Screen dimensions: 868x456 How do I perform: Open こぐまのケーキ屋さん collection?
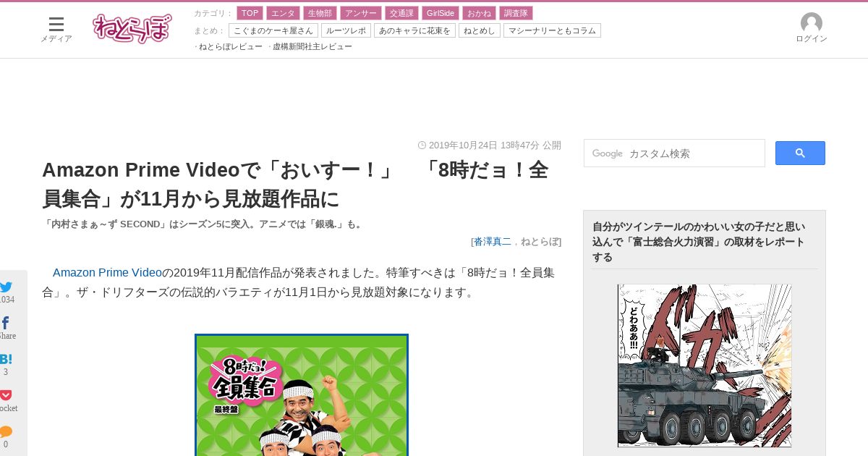point(273,30)
